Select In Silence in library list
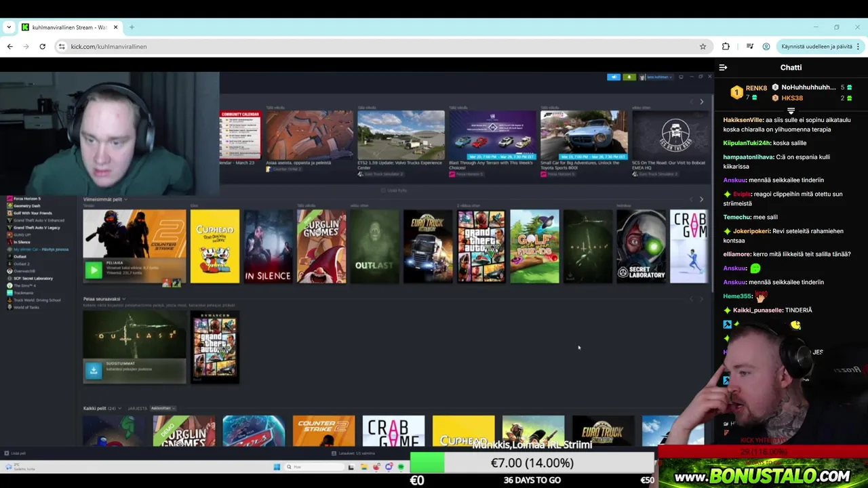The height and width of the screenshot is (488, 868). click(x=22, y=242)
